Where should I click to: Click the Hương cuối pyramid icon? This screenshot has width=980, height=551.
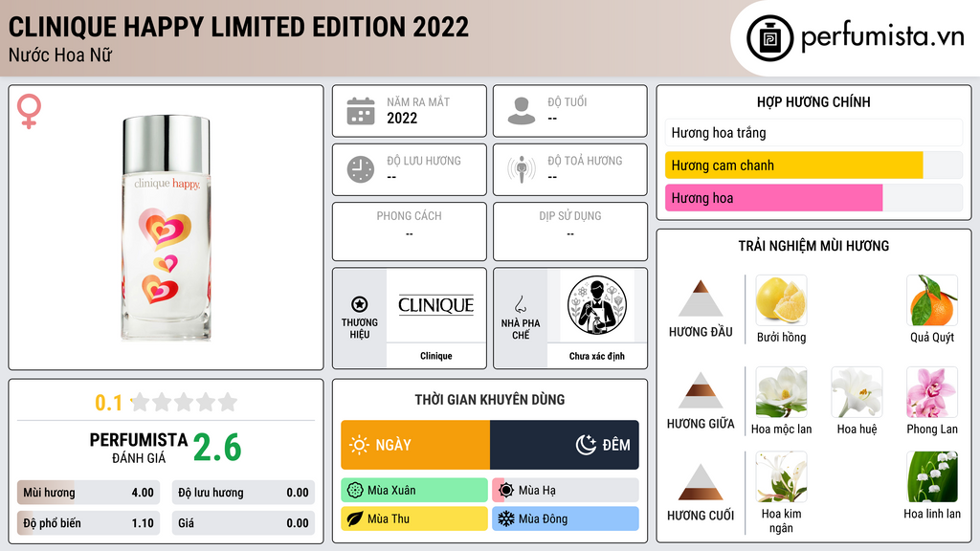701,482
